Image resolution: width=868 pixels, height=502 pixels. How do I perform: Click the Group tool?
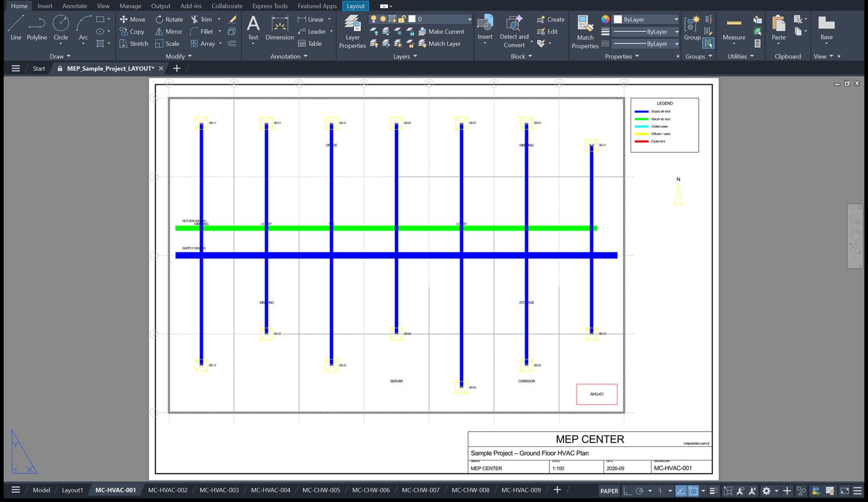[692, 28]
